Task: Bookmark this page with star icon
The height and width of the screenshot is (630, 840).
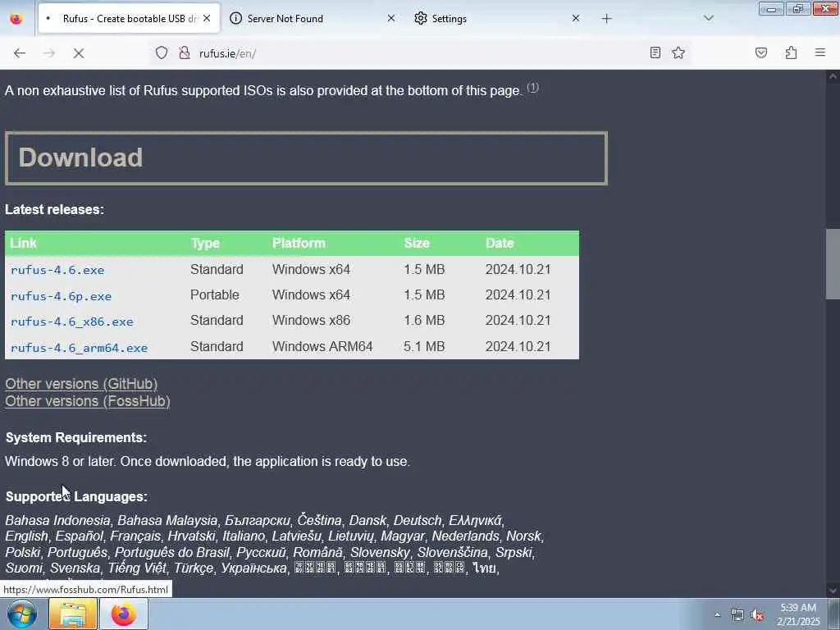Action: 678,52
